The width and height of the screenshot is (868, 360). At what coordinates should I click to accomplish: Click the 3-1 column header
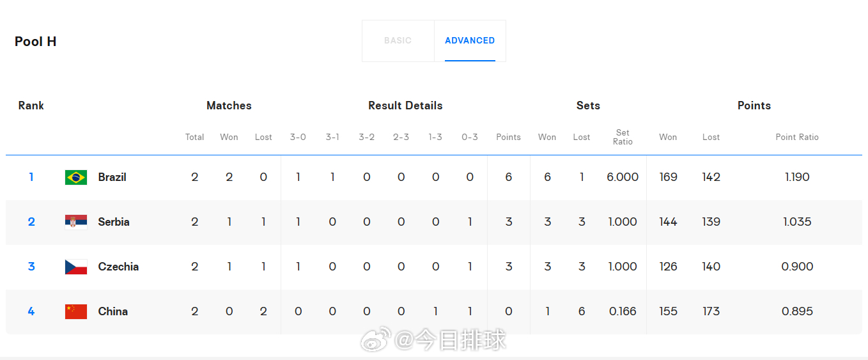[332, 137]
